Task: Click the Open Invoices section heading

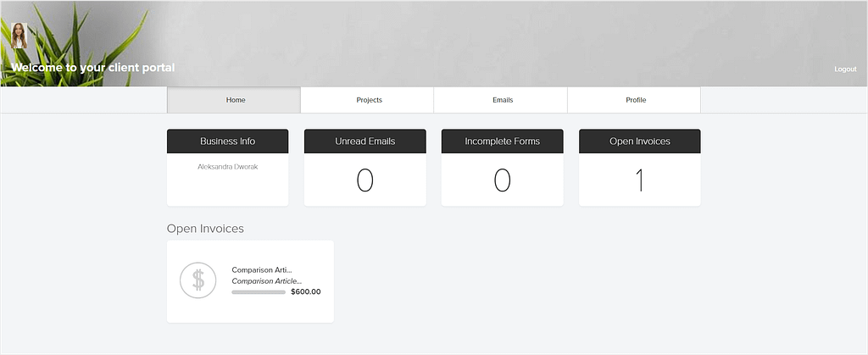Action: coord(205,229)
